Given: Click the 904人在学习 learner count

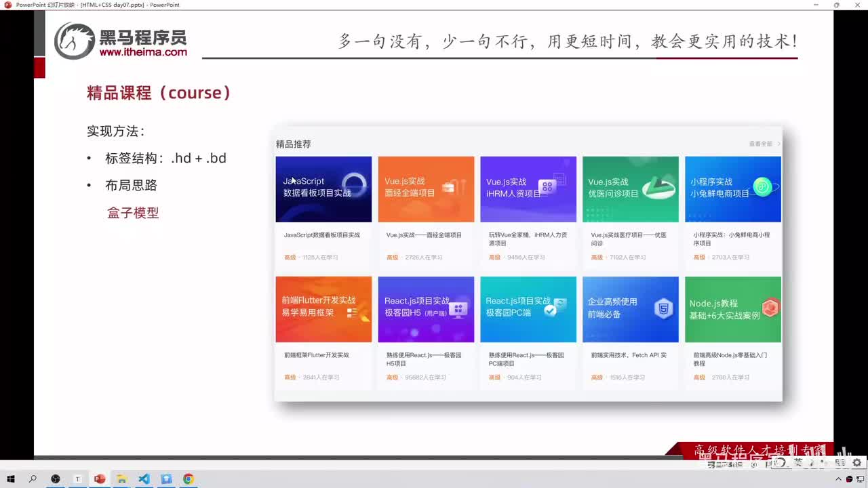Looking at the screenshot, I should 524,378.
